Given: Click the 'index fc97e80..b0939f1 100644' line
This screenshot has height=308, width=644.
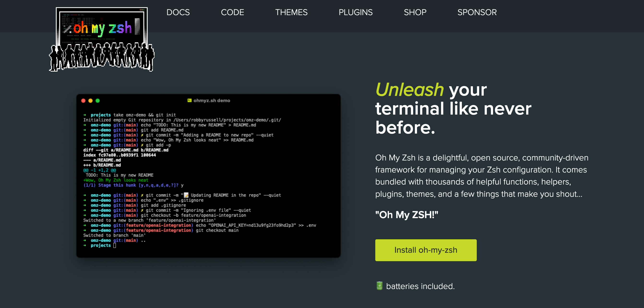Looking at the screenshot, I should [x=119, y=155].
